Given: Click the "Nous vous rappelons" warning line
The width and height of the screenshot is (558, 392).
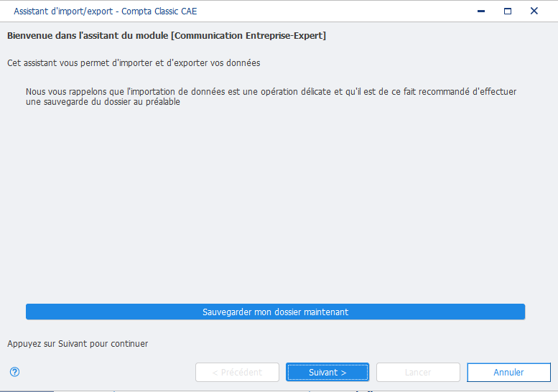Looking at the screenshot, I should [271, 92].
